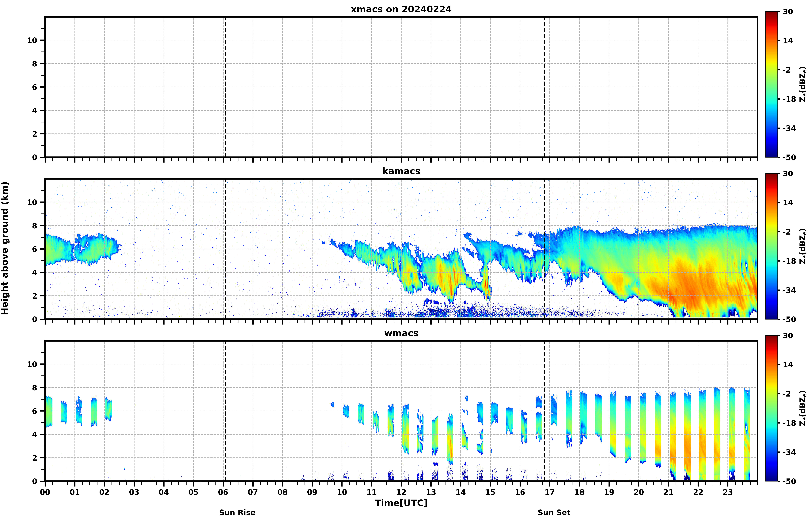Click the '2' height label of wmacs panel

[x=35, y=458]
